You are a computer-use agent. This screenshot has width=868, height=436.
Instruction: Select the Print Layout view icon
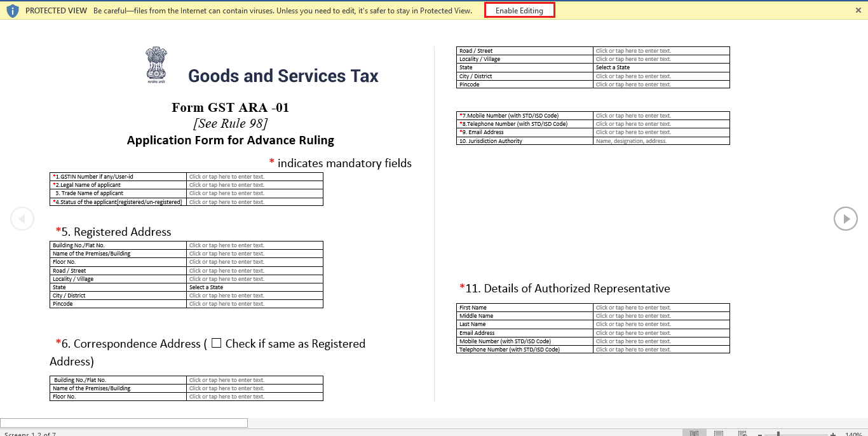718,433
